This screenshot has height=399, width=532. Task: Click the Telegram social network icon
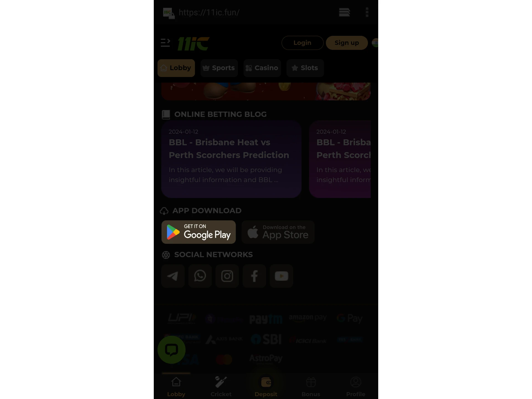173,275
